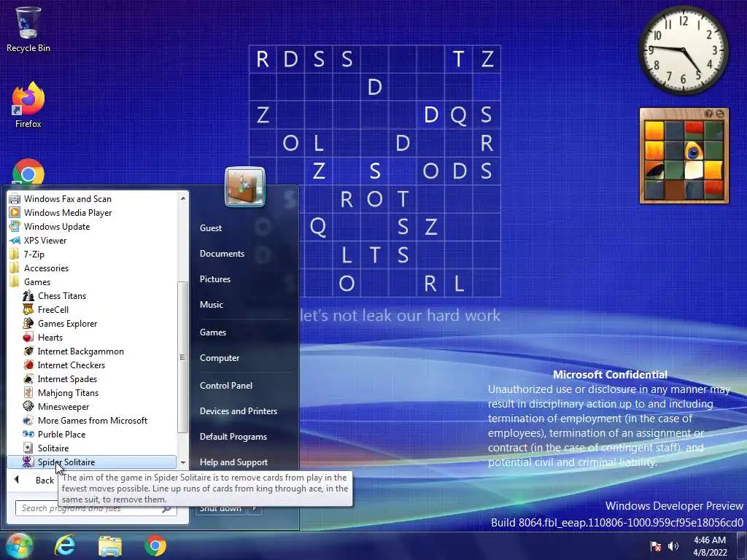The height and width of the screenshot is (560, 747).
Task: Open the Guest user folder
Action: click(211, 228)
